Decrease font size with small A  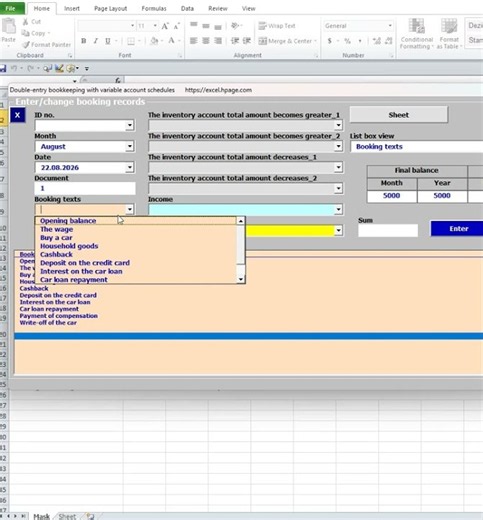coord(177,26)
